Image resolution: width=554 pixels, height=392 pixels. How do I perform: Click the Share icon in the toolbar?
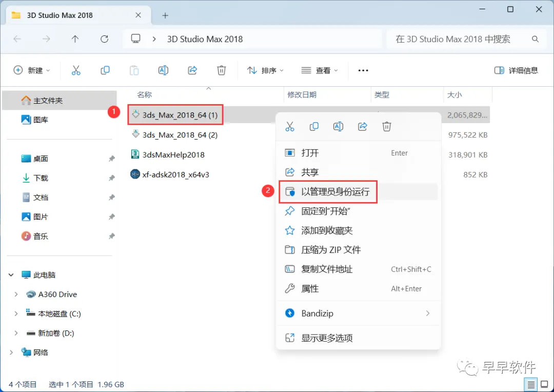coord(192,70)
